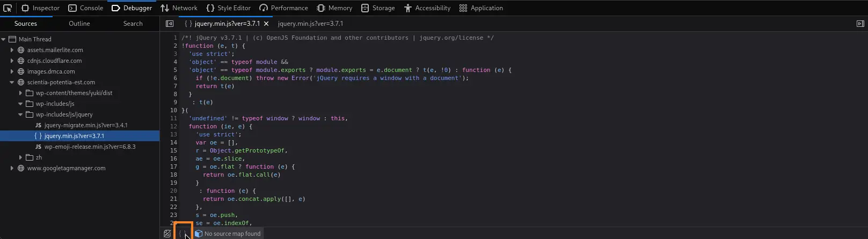Switch to the Console panel
868x239 pixels.
tap(85, 8)
